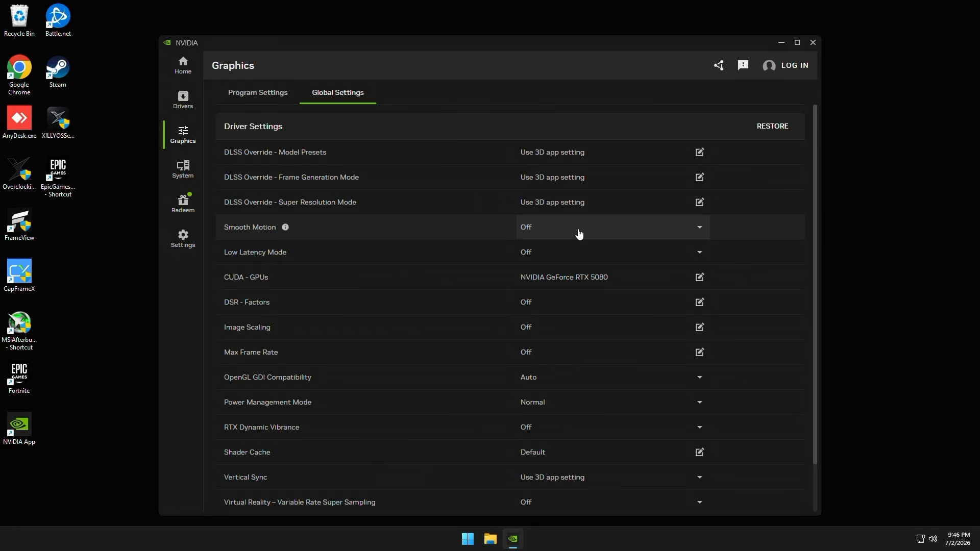This screenshot has width=980, height=551.
Task: Open Recycle Bin desktop icon
Action: [x=19, y=20]
